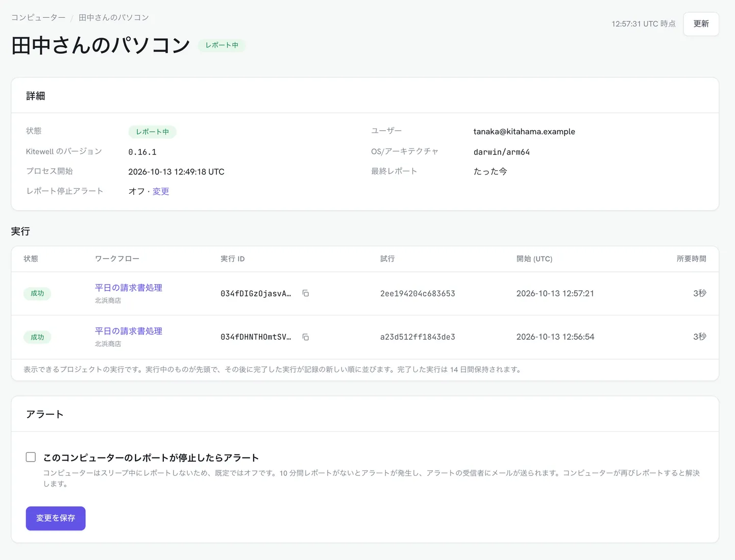The width and height of the screenshot is (735, 560).
Task: Click 所要時間 column header
Action: pos(692,259)
